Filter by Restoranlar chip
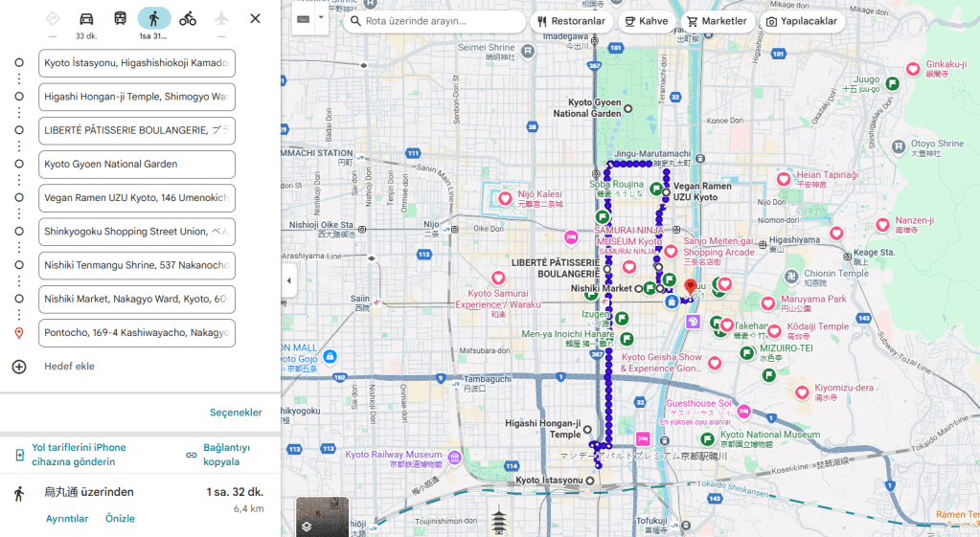Screen dimensions: 980x537 point(571,21)
